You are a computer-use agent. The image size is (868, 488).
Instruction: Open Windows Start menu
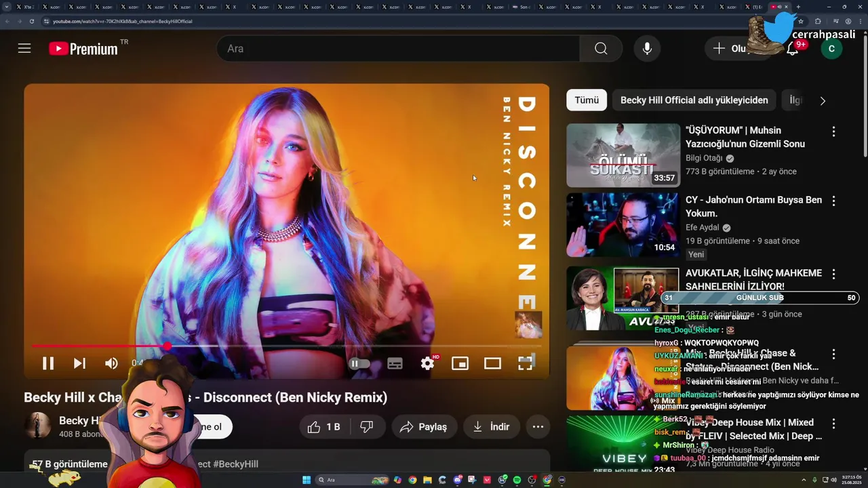307,480
